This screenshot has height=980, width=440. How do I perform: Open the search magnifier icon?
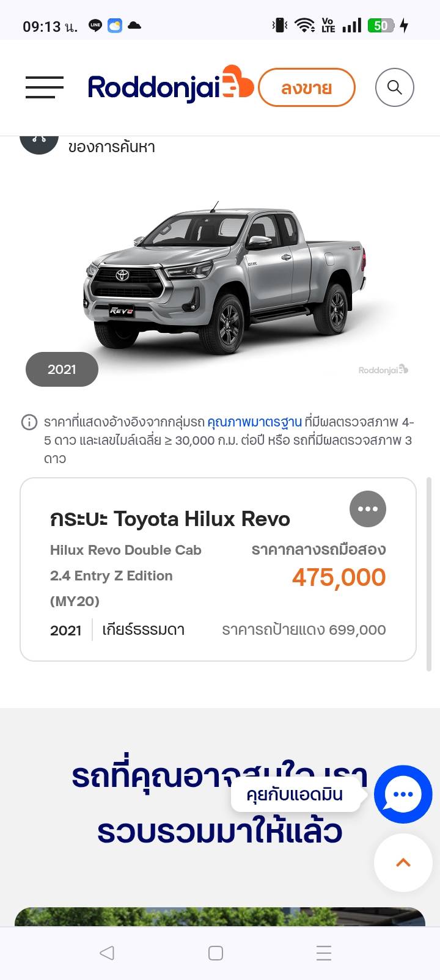[395, 87]
